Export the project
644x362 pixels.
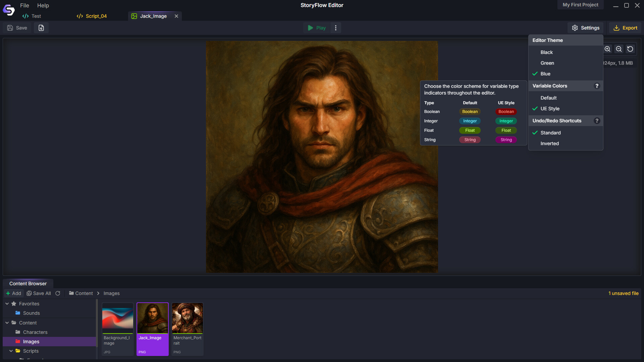tap(625, 28)
